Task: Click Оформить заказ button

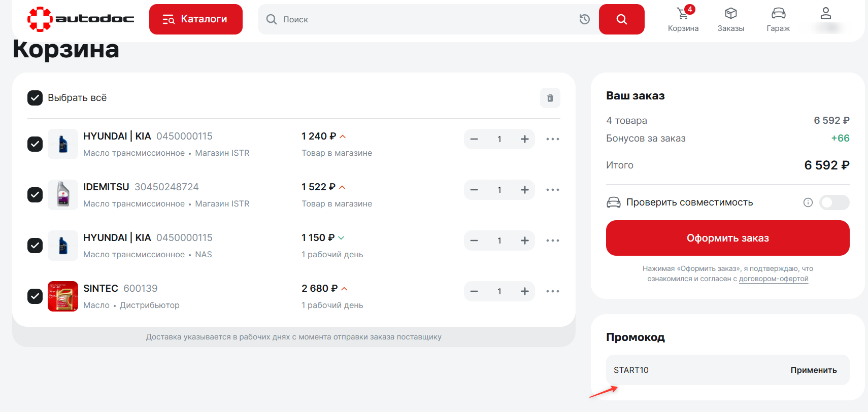Action: [727, 238]
